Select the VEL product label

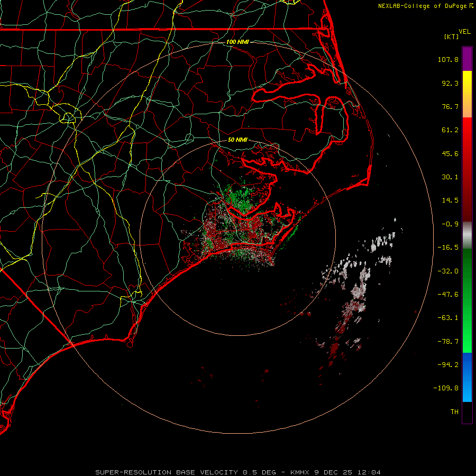[465, 32]
